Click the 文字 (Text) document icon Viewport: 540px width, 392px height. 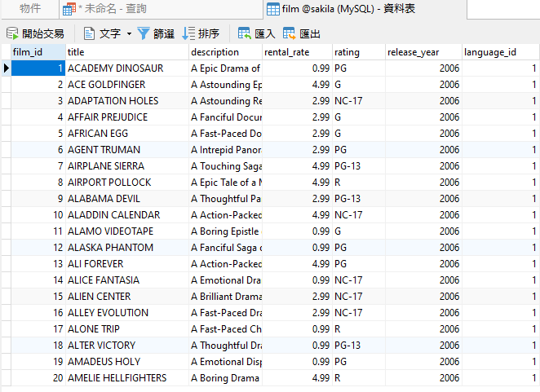click(x=90, y=33)
